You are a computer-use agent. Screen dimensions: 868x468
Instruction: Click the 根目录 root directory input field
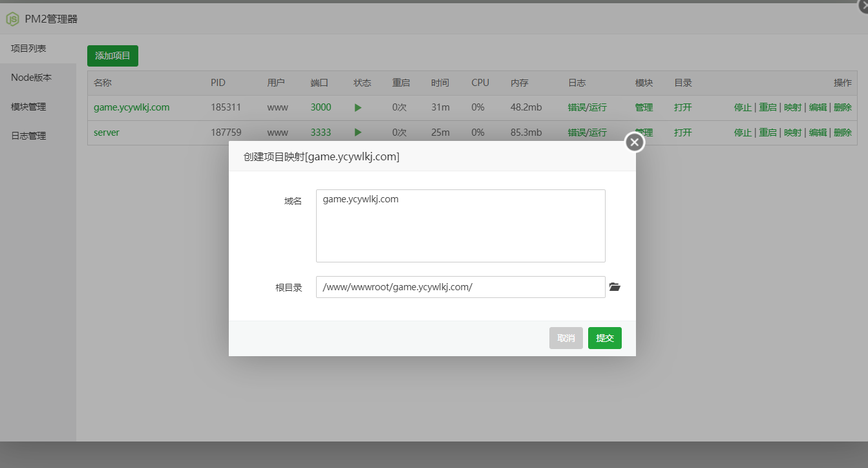coord(460,287)
